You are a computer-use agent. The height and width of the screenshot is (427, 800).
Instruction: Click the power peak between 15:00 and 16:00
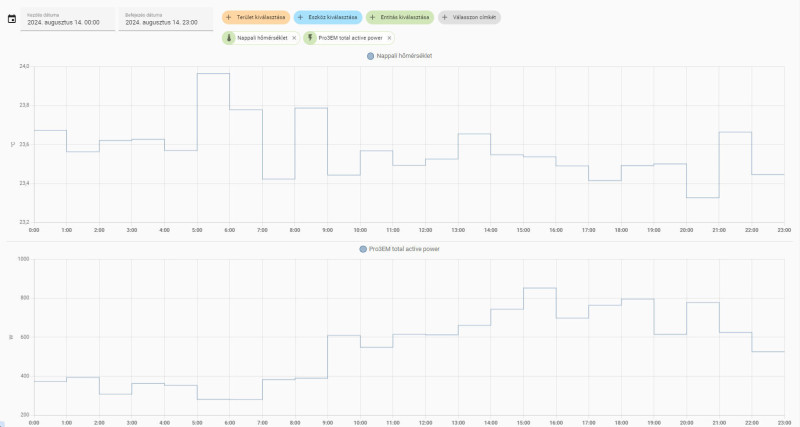pos(540,288)
